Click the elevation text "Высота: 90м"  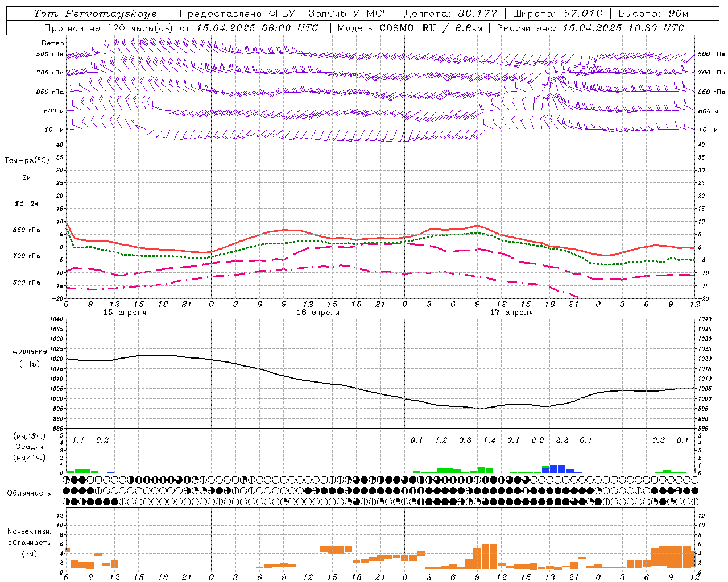653,14
